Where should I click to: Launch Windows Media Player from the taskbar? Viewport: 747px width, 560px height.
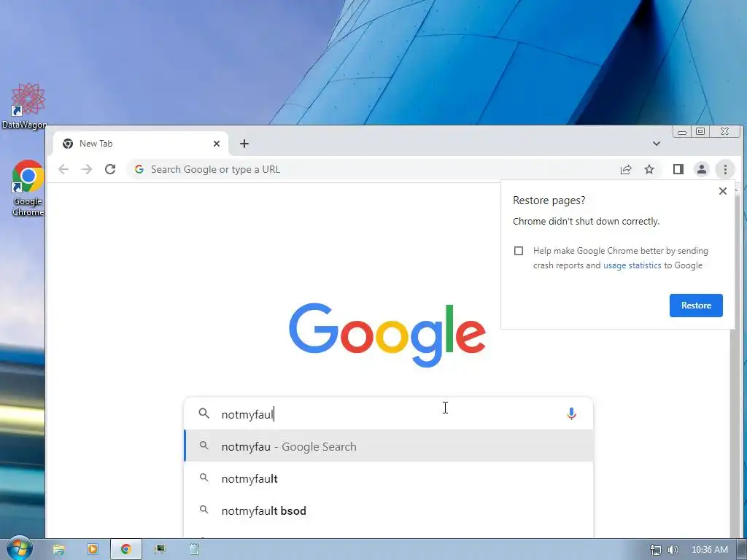[93, 549]
